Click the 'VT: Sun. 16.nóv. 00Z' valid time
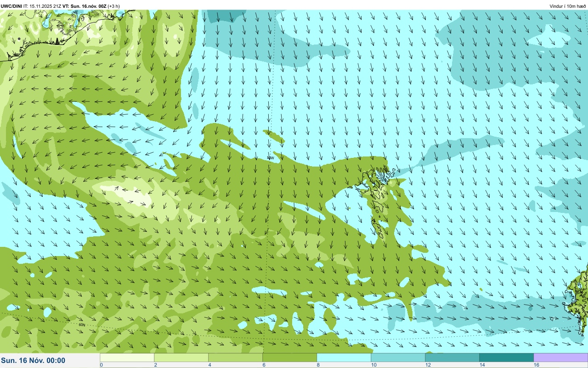Screen dimensions: 588x368 (x=85, y=6)
